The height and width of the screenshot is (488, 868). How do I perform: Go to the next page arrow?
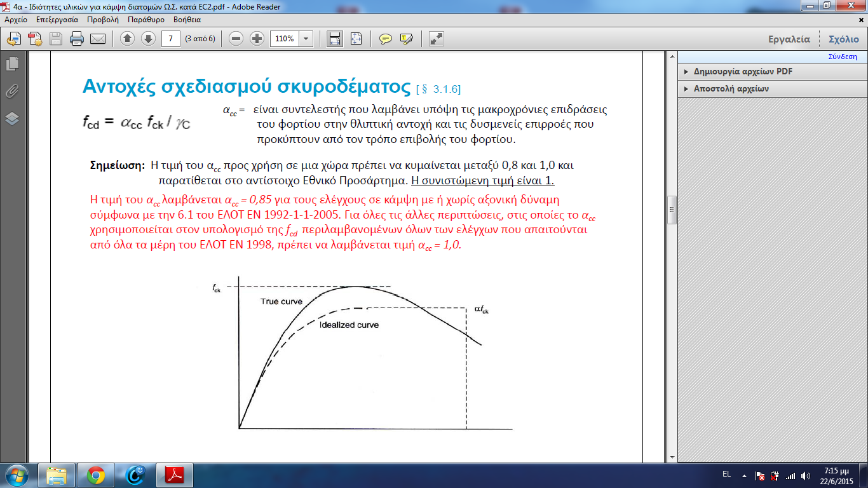pos(148,39)
